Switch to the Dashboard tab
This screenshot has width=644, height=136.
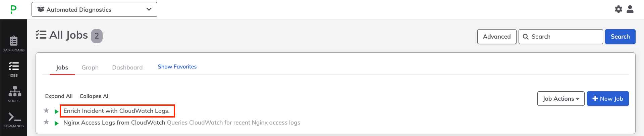[127, 67]
